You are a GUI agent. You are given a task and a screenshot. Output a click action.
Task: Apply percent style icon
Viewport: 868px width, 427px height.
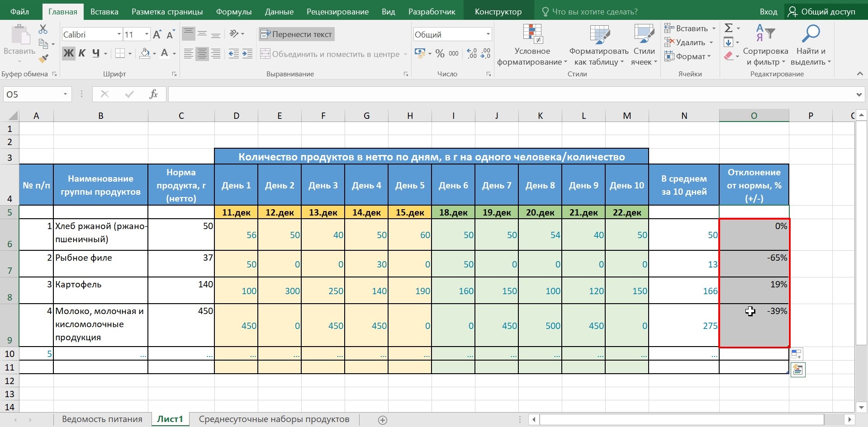(440, 54)
